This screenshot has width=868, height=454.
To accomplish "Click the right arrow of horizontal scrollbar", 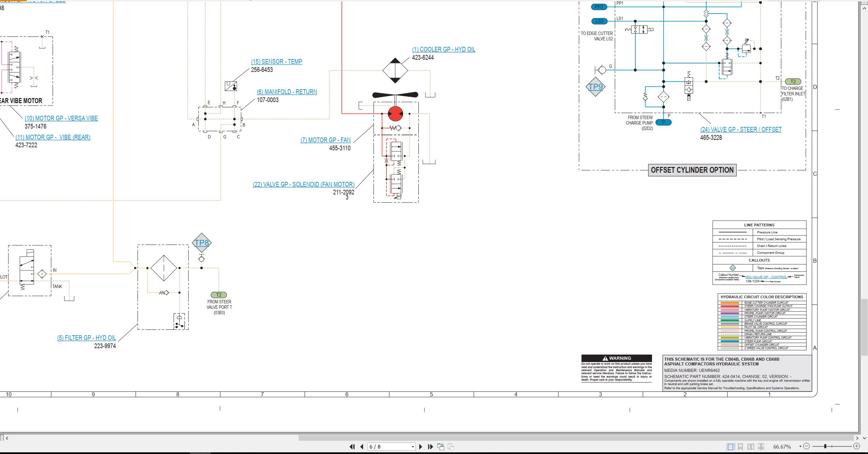I will pos(857,438).
